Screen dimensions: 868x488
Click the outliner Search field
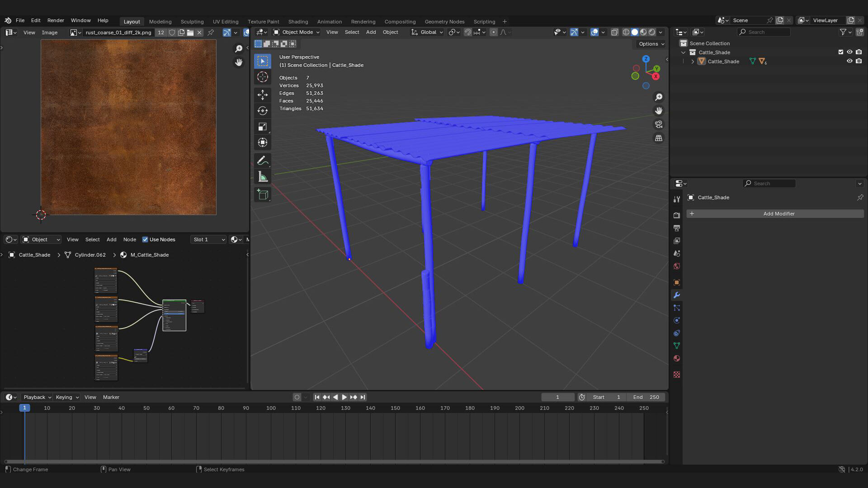764,32
